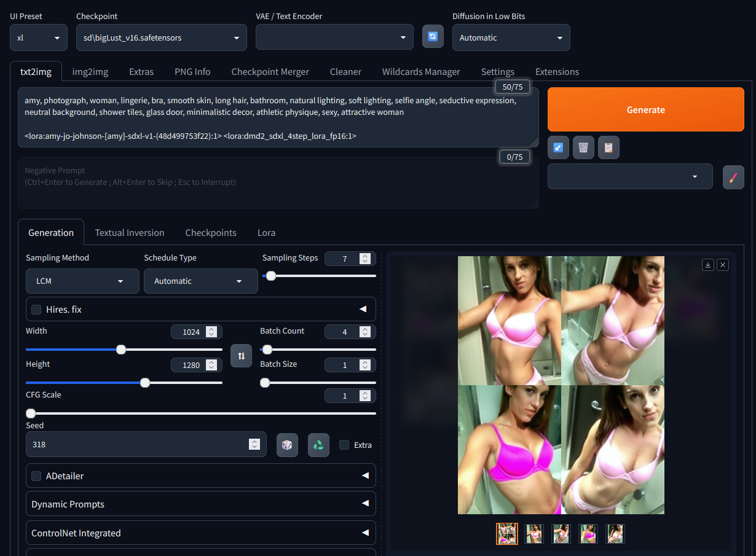Image resolution: width=756 pixels, height=556 pixels.
Task: Open the Diffusion in Low Bits dropdown
Action: point(511,37)
